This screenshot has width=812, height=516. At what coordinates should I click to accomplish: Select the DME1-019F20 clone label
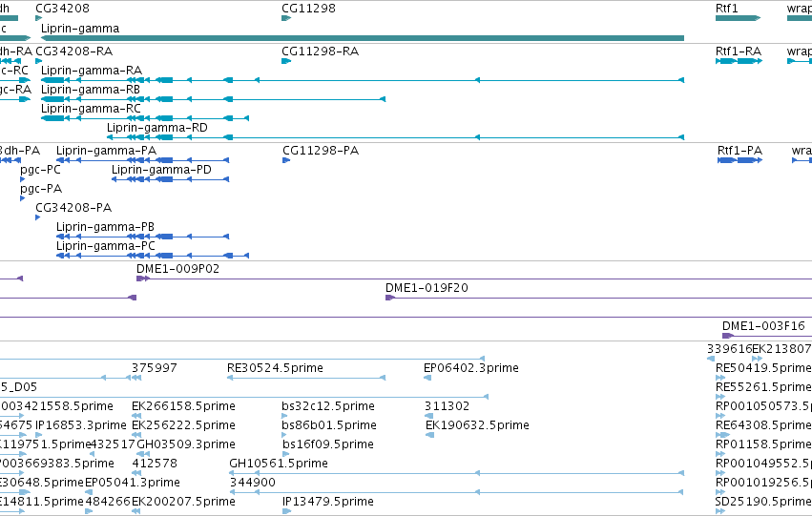pyautogui.click(x=427, y=288)
